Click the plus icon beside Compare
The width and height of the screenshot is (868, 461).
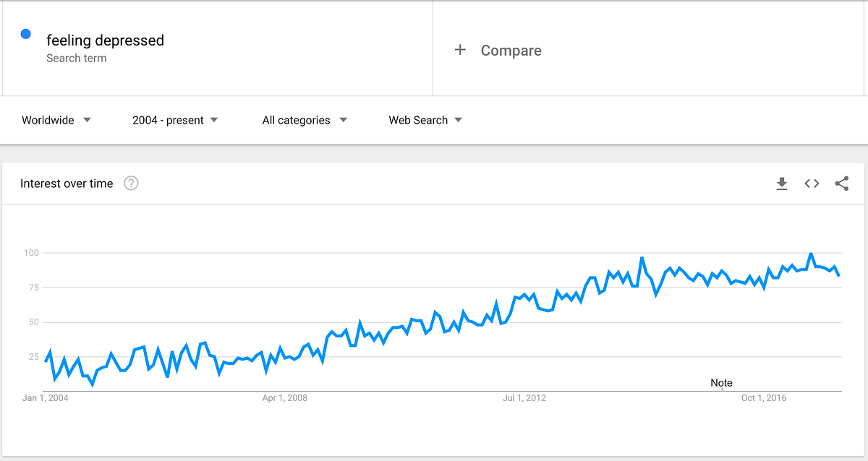(460, 50)
